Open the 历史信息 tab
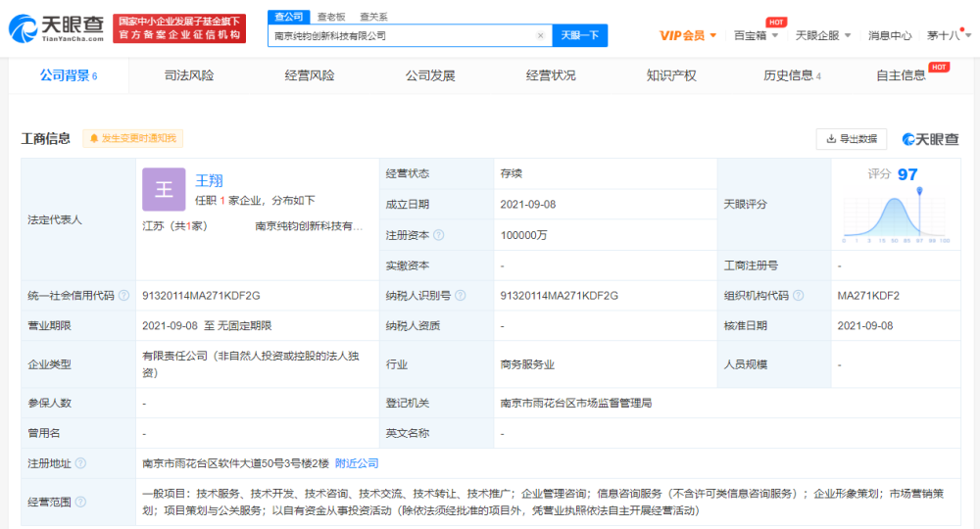Image resolution: width=980 pixels, height=529 pixels. coord(792,75)
